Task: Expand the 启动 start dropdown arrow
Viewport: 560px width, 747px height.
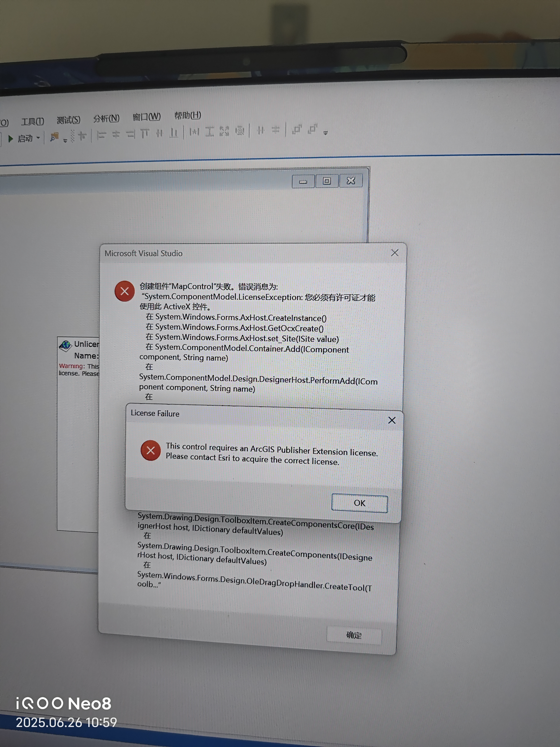Action: 38,138
